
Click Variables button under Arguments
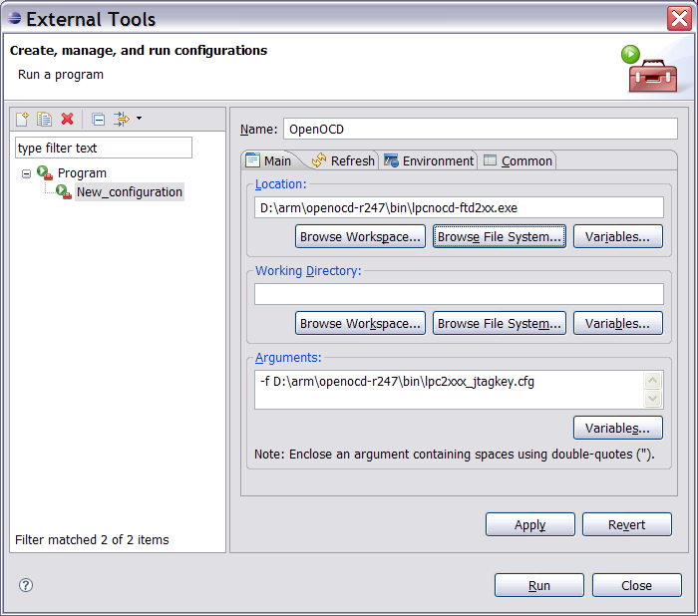[618, 428]
